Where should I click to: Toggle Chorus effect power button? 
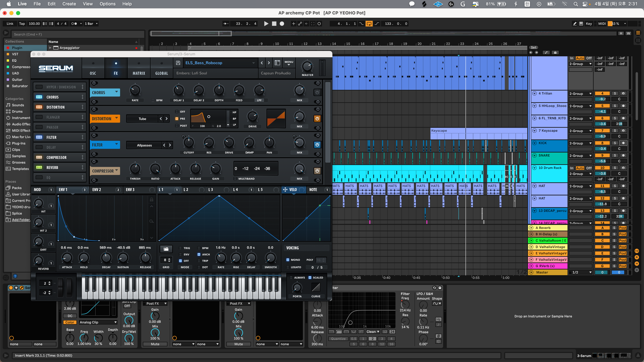point(317,93)
